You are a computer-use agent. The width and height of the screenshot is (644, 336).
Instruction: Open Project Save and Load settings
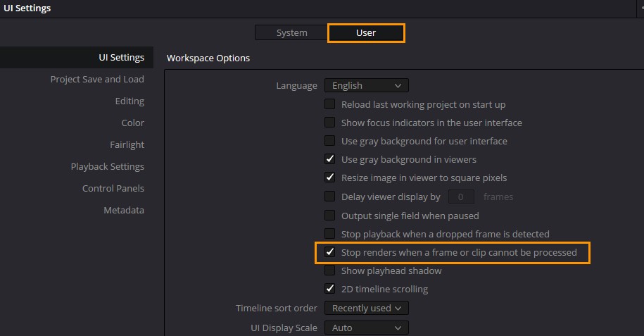tap(97, 79)
